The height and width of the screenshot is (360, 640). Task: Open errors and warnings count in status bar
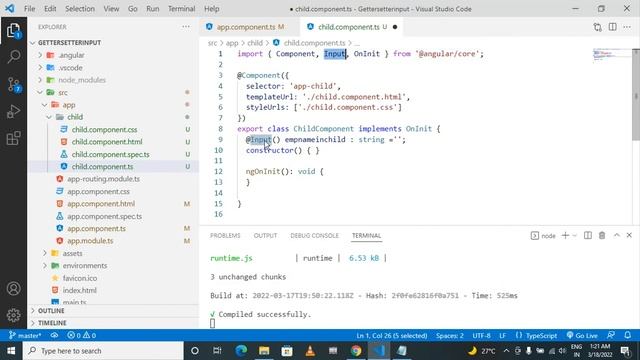pyautogui.click(x=82, y=336)
